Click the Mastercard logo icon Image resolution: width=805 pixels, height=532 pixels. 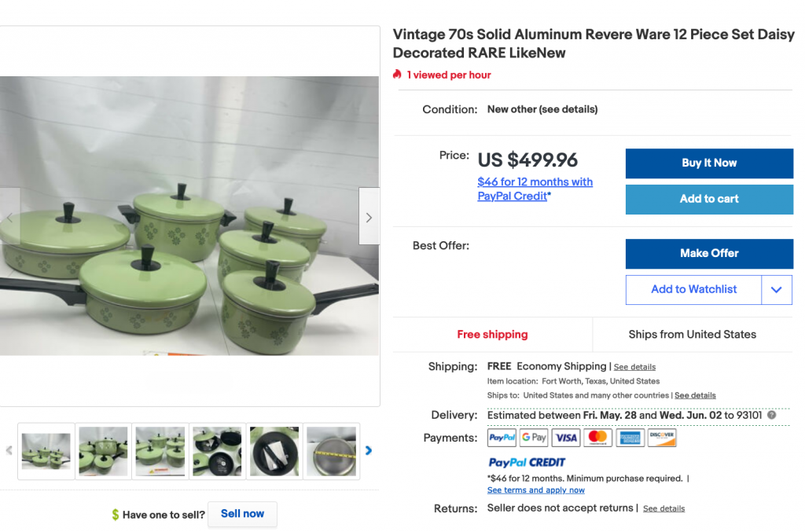coord(597,438)
